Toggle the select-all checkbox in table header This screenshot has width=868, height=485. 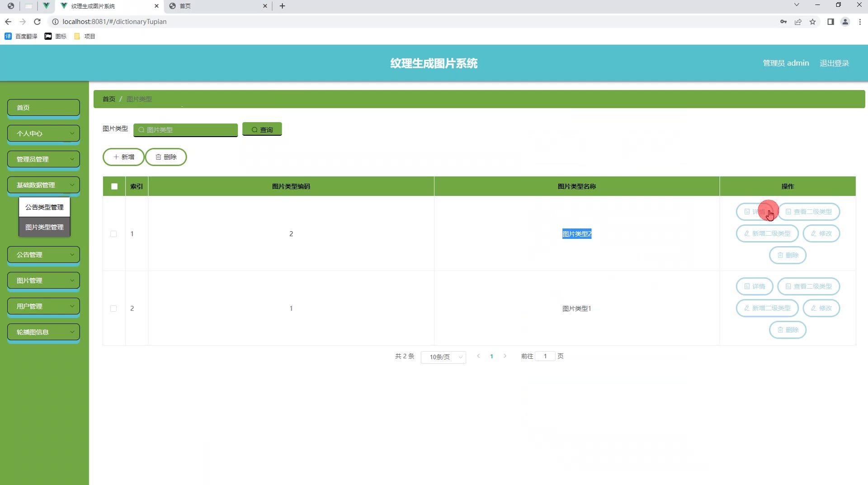pos(114,186)
